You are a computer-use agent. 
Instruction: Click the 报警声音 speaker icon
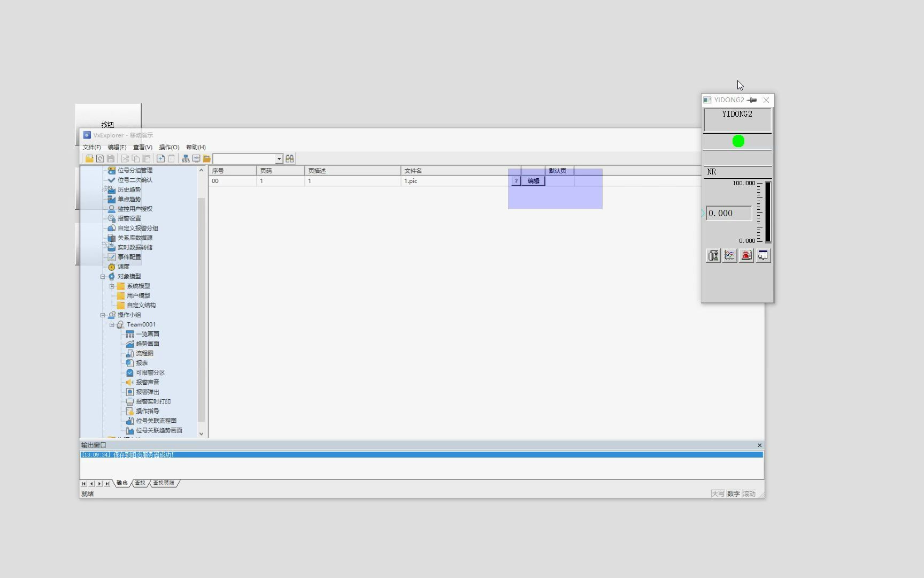click(x=129, y=382)
